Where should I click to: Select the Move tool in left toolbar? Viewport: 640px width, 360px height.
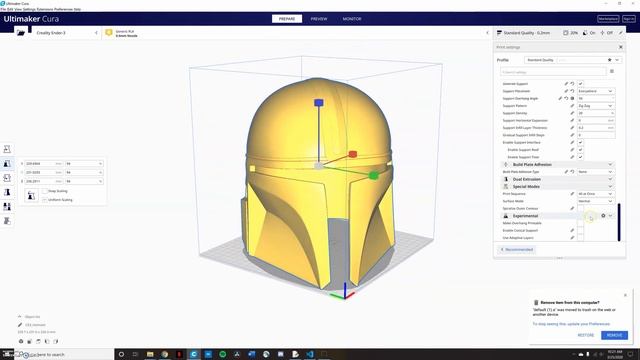click(x=7, y=149)
